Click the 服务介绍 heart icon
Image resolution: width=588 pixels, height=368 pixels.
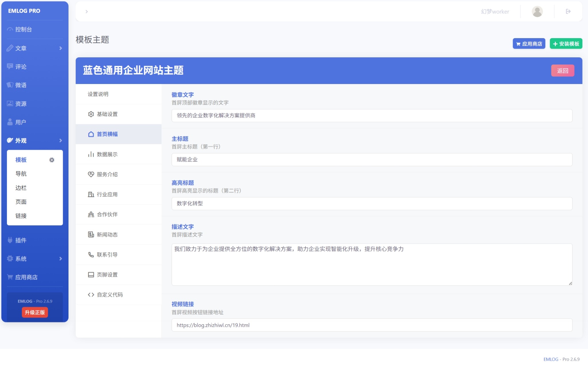pos(91,174)
